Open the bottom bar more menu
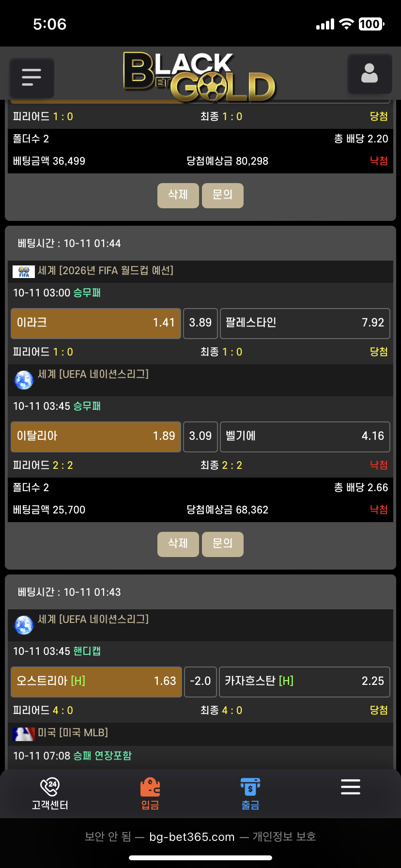401x868 pixels. click(350, 787)
